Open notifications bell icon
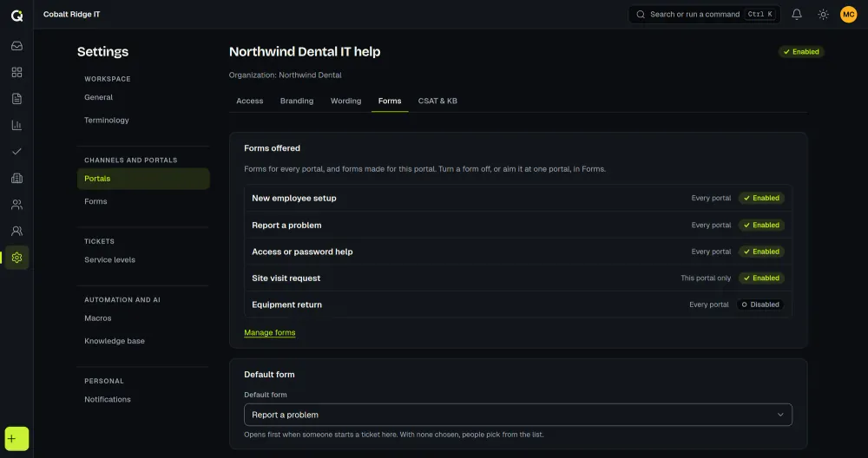868x458 pixels. coord(797,15)
